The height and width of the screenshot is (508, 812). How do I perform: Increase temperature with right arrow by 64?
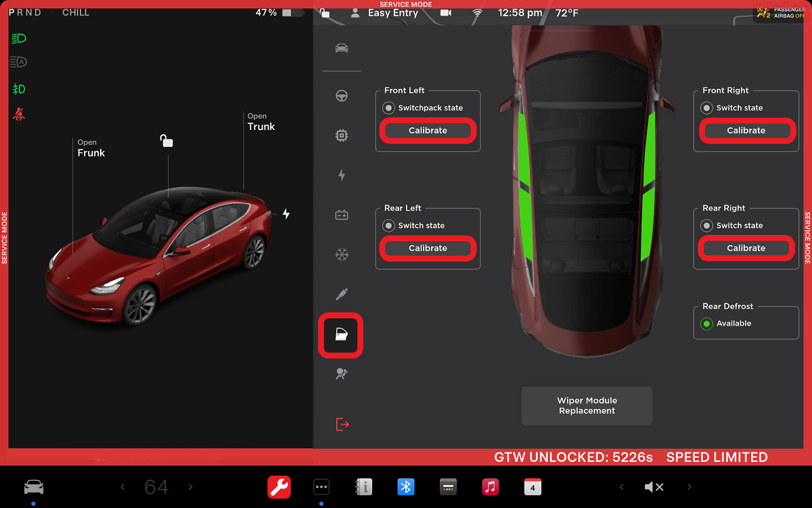point(190,487)
